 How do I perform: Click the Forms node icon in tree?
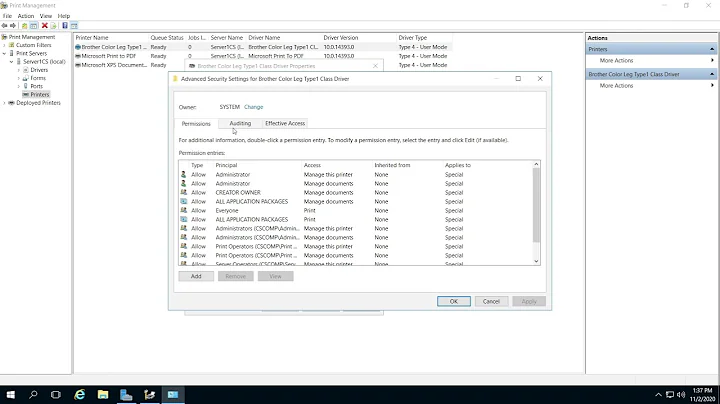26,78
